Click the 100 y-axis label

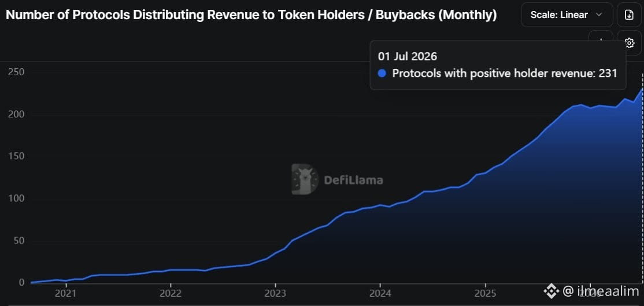pyautogui.click(x=16, y=199)
